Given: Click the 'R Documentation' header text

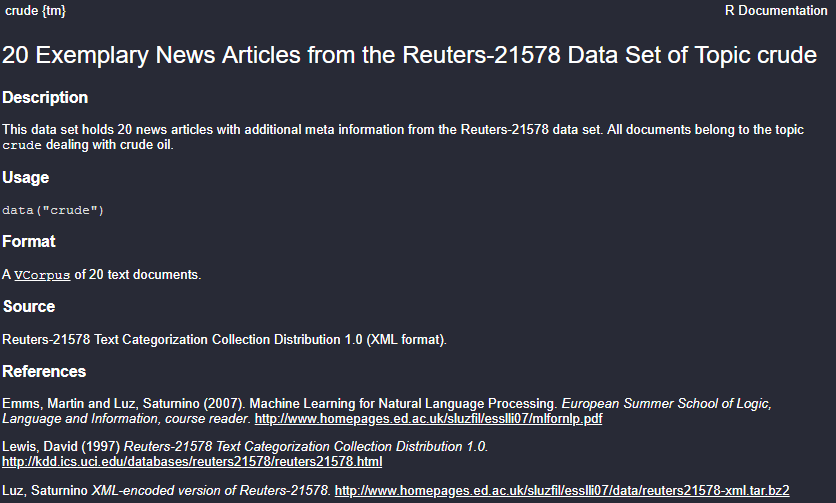Looking at the screenshot, I should pos(776,11).
